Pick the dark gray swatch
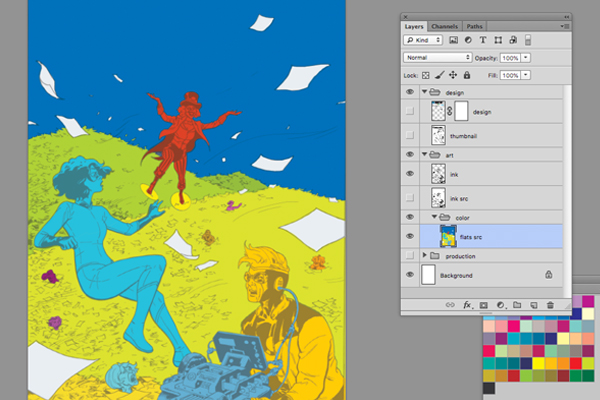Image resolution: width=600 pixels, height=400 pixels. click(x=489, y=388)
